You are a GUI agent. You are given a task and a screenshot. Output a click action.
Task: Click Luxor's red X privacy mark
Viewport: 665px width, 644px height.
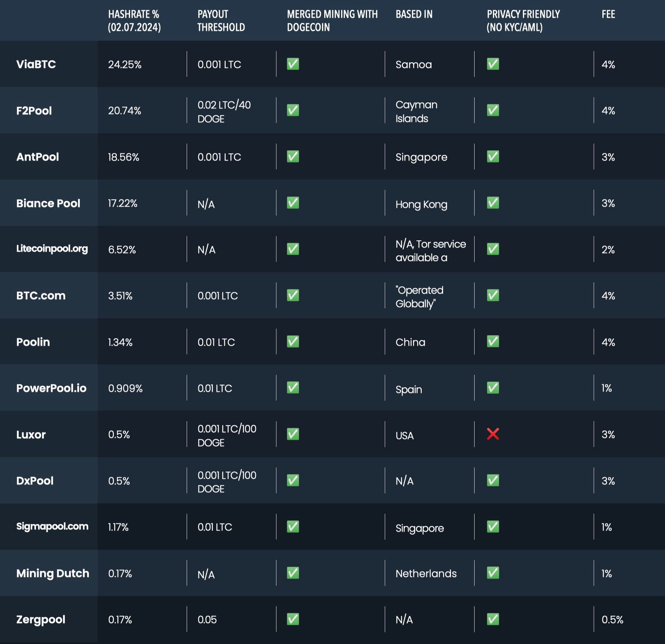(493, 434)
